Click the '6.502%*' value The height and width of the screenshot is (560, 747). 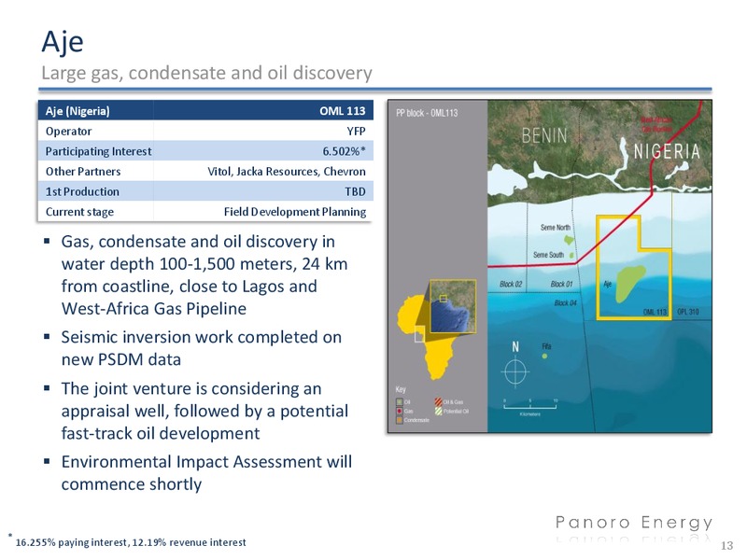[x=344, y=151]
